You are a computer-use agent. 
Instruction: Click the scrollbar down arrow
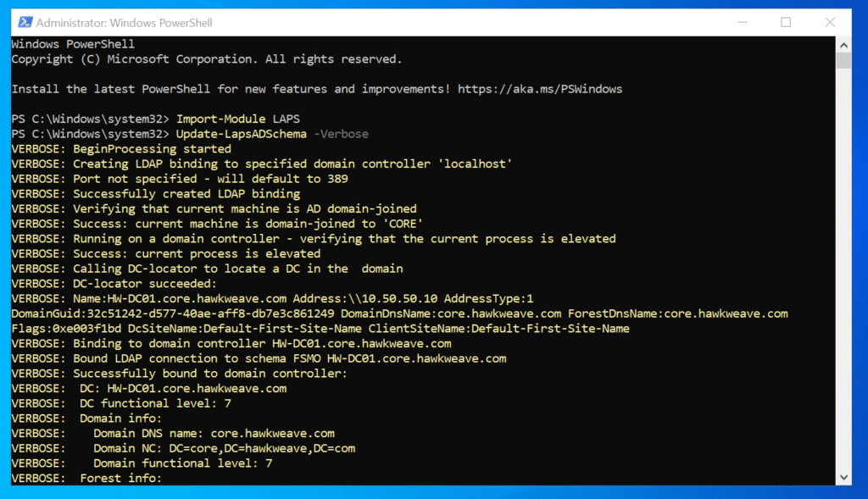[x=843, y=478]
